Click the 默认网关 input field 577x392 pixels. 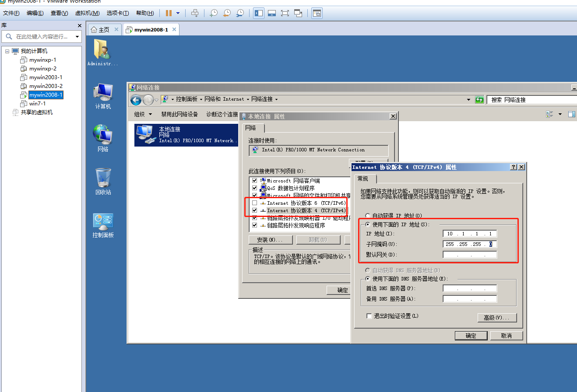pyautogui.click(x=470, y=255)
